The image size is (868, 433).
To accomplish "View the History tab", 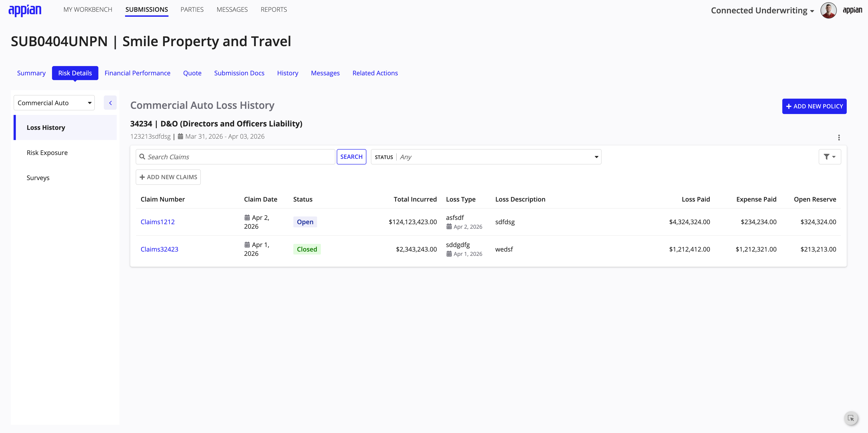I will click(287, 73).
